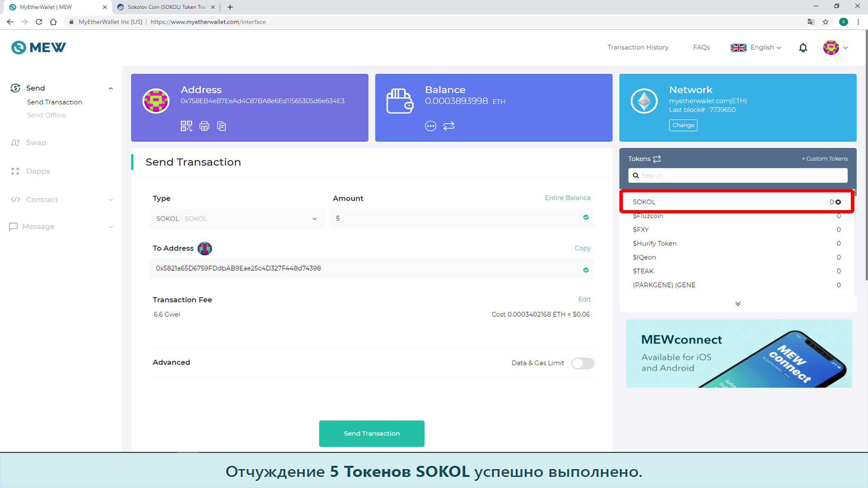
Task: Select $Hurify Token row
Action: tap(737, 244)
